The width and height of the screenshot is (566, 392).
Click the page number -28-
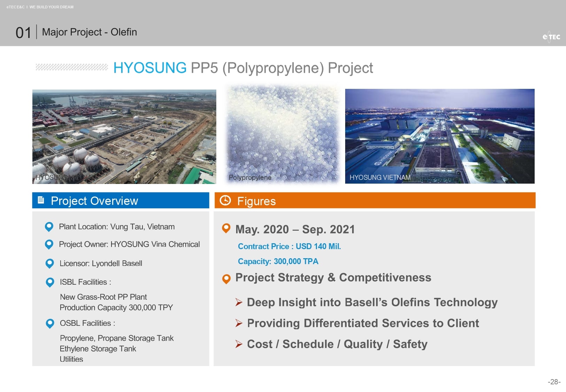[x=554, y=382]
